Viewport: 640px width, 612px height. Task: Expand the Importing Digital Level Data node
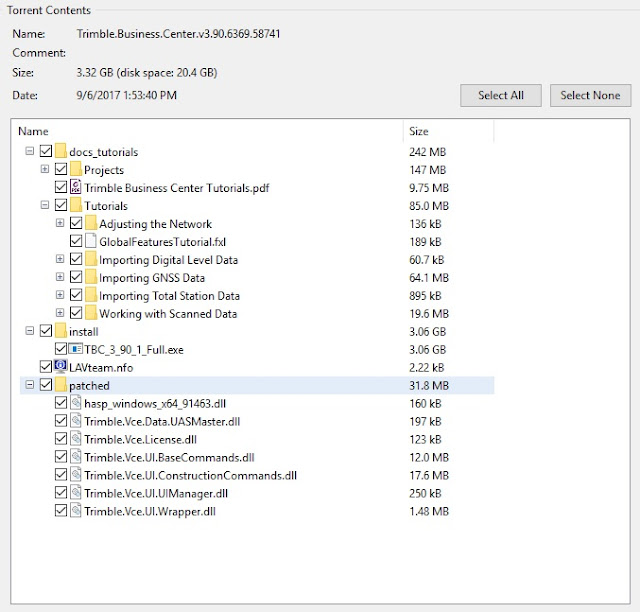[60, 259]
